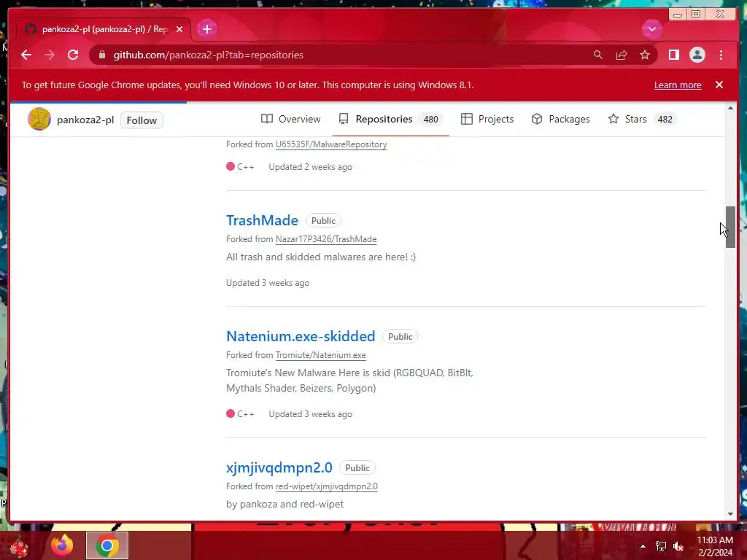Open the Stars tab
The image size is (747, 560).
coord(642,119)
